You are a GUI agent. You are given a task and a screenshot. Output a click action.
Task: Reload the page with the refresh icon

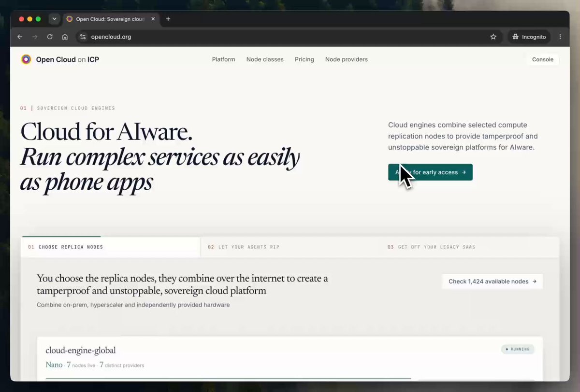(49, 37)
